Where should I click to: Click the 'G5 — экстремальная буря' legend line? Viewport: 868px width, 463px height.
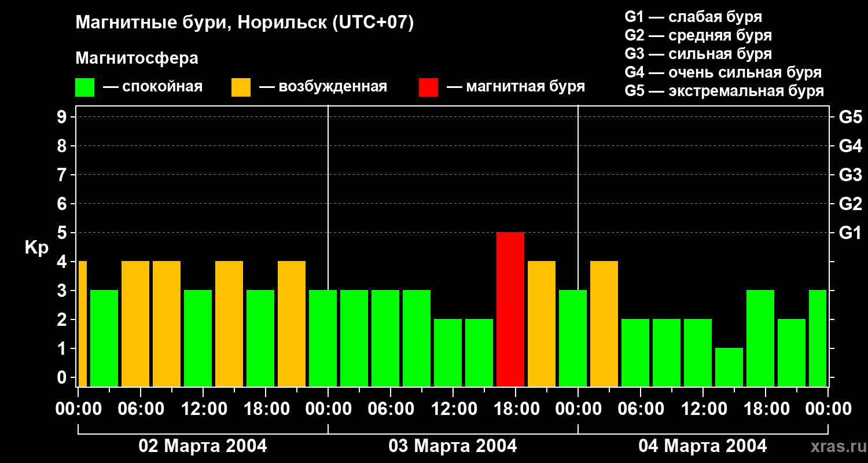(724, 91)
